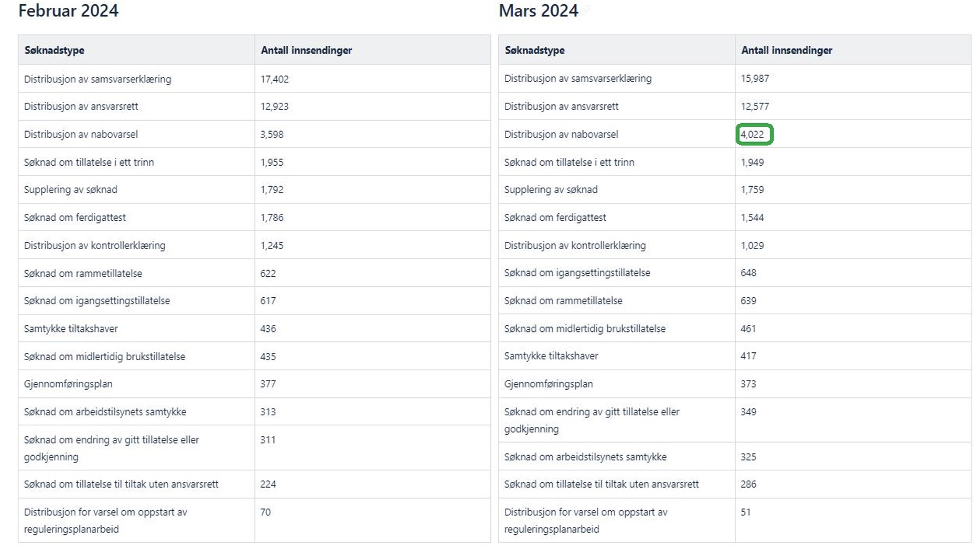Click the value 12,923 in Februar
This screenshot has height=560, width=976.
274,106
